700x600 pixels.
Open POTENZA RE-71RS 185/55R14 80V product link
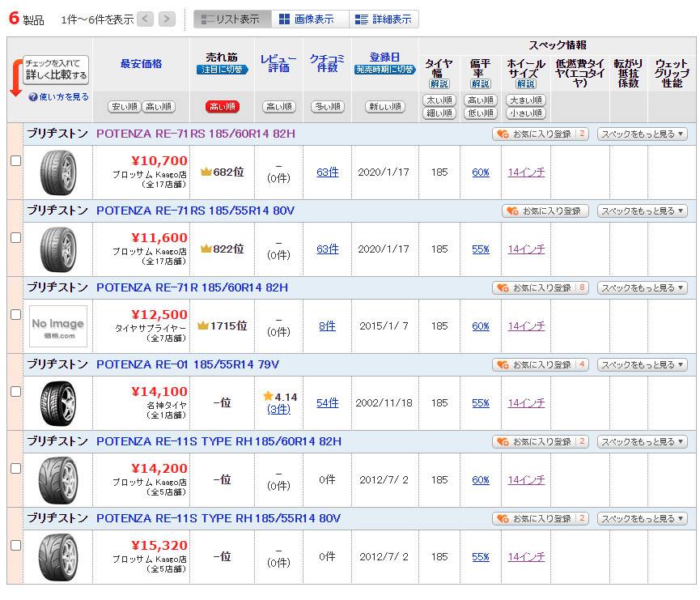pos(196,211)
